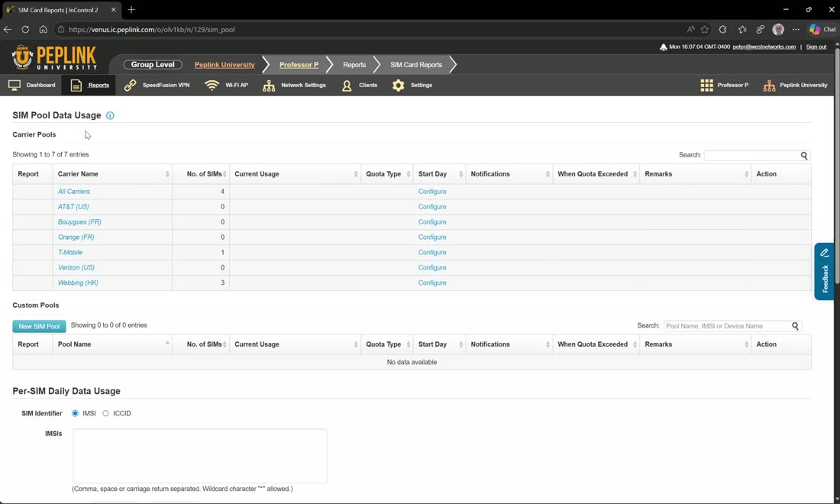Screen dimensions: 840x504
Task: Select the ICCID radio button
Action: coord(105,413)
